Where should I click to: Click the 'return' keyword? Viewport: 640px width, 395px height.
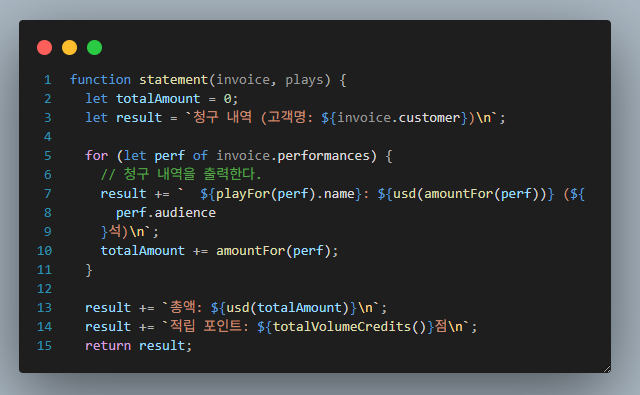point(108,346)
